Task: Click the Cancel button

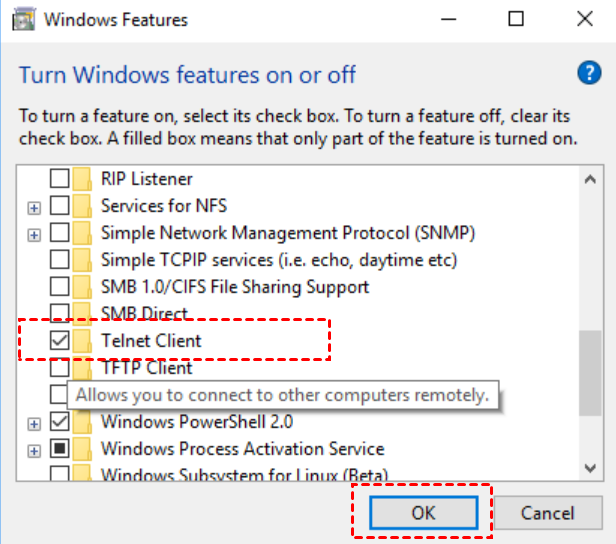Action: pyautogui.click(x=548, y=513)
